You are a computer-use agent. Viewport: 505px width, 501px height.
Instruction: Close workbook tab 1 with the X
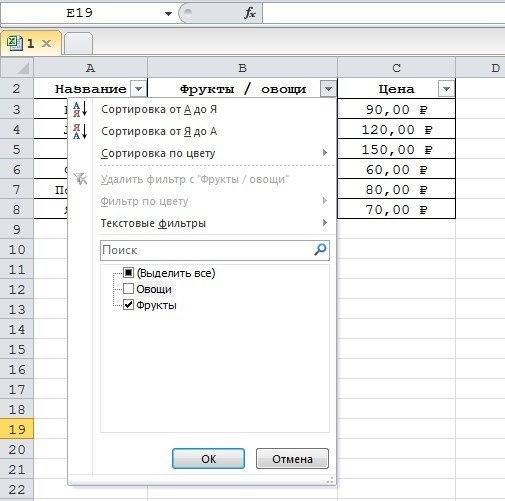point(47,43)
